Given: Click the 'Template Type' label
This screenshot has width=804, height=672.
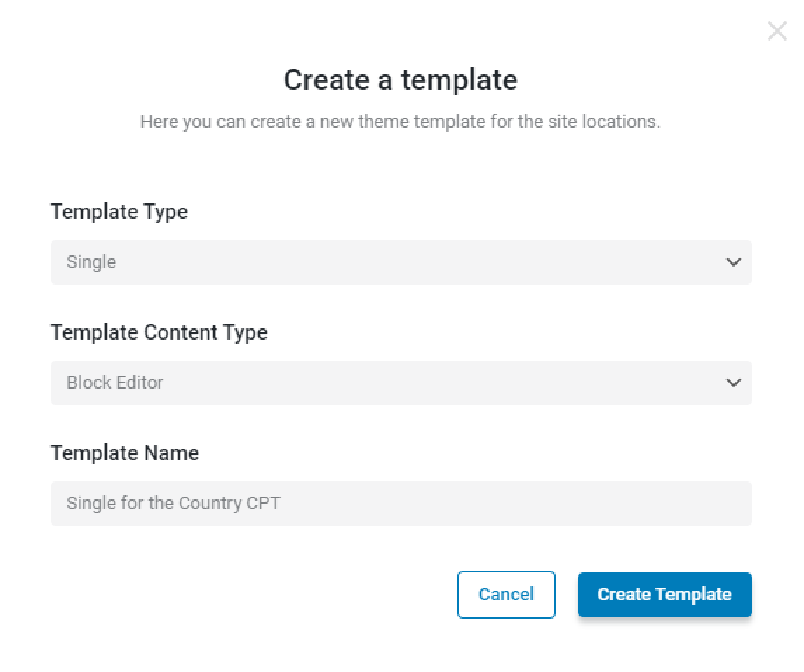Looking at the screenshot, I should pos(119,212).
